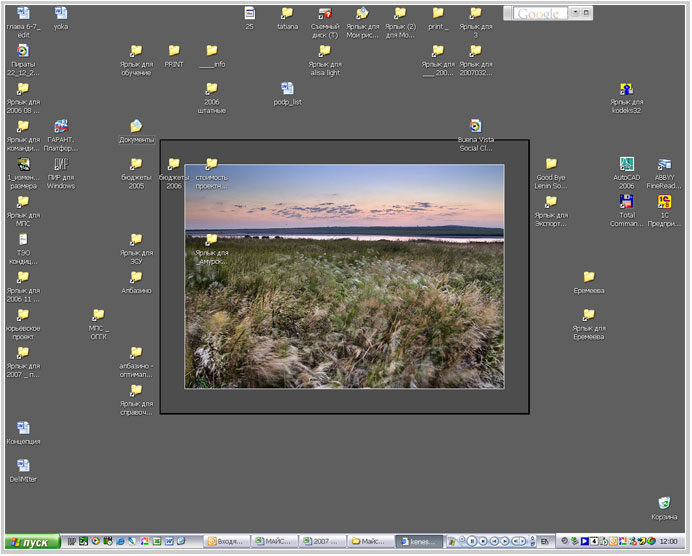Open the PRINT folder
This screenshot has height=556, width=692.
[174, 56]
